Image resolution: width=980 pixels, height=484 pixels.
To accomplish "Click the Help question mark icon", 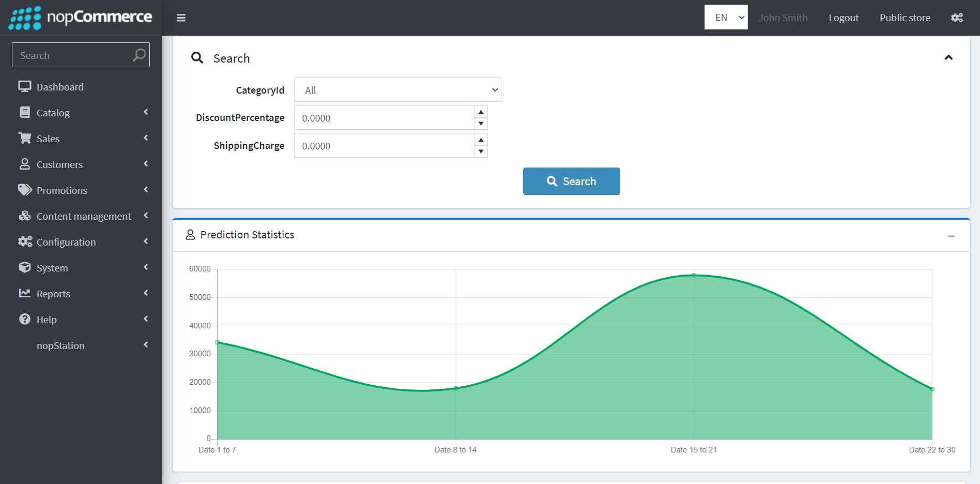I will [x=24, y=319].
